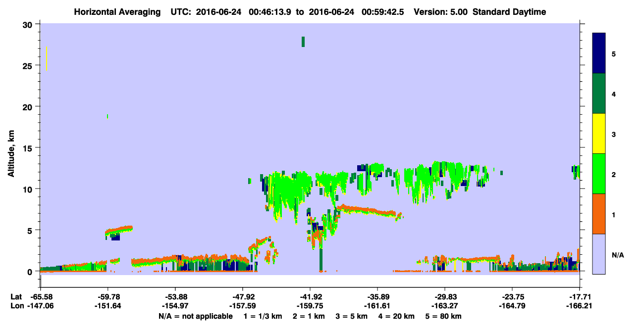
Task: Click the dark green level 4 colorbar segment
Action: click(x=599, y=94)
